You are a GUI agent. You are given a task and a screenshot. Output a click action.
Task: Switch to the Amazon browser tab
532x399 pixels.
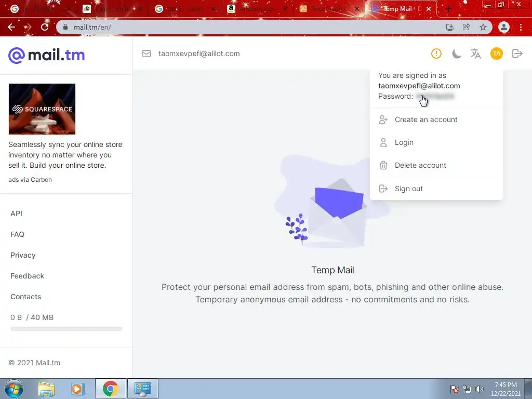[257, 9]
